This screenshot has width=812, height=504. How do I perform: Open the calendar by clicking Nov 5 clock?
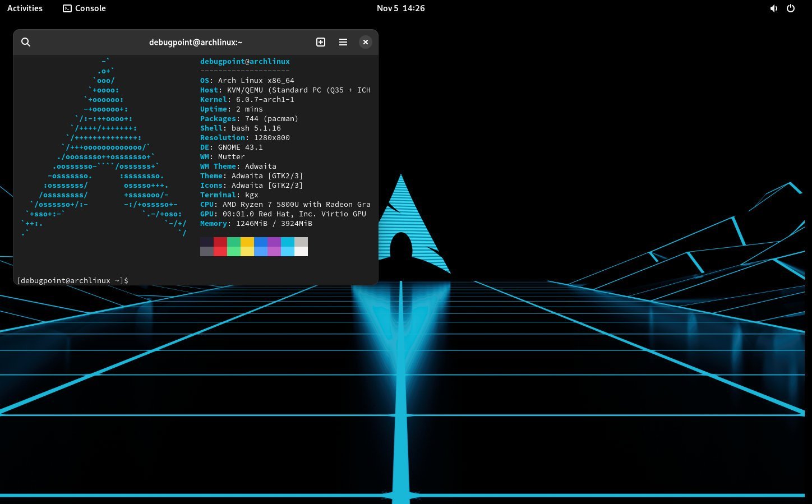point(400,8)
